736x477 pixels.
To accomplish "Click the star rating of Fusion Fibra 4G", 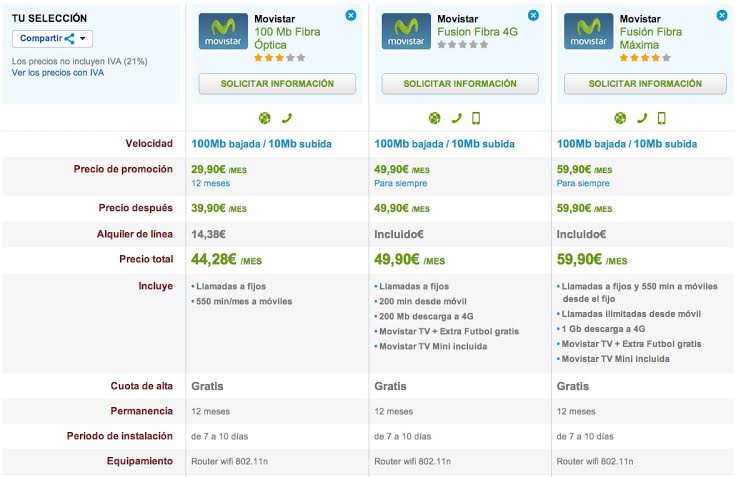I will tap(463, 45).
